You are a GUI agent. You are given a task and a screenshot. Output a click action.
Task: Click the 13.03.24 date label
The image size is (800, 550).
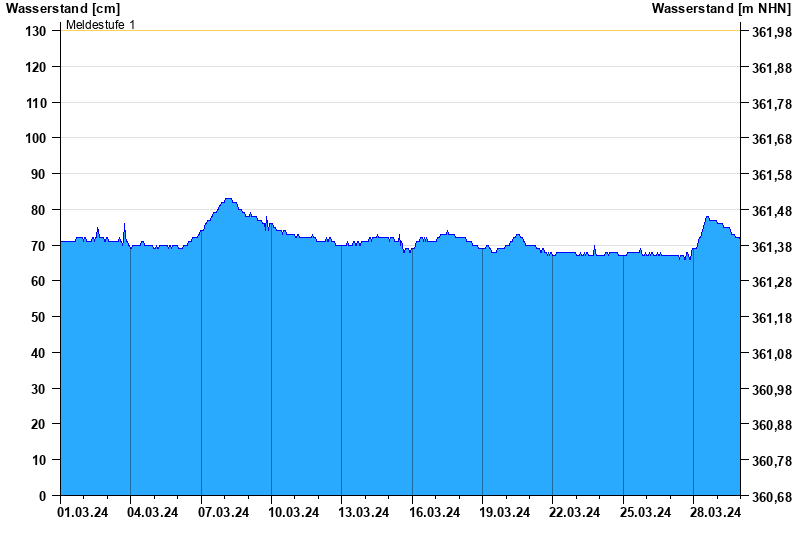pyautogui.click(x=364, y=513)
